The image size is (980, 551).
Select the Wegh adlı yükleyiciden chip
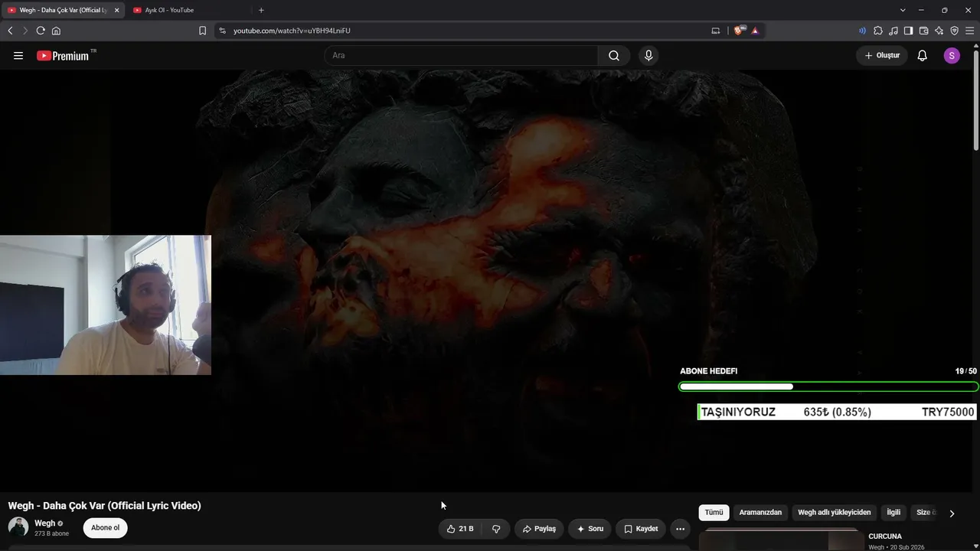[835, 513]
